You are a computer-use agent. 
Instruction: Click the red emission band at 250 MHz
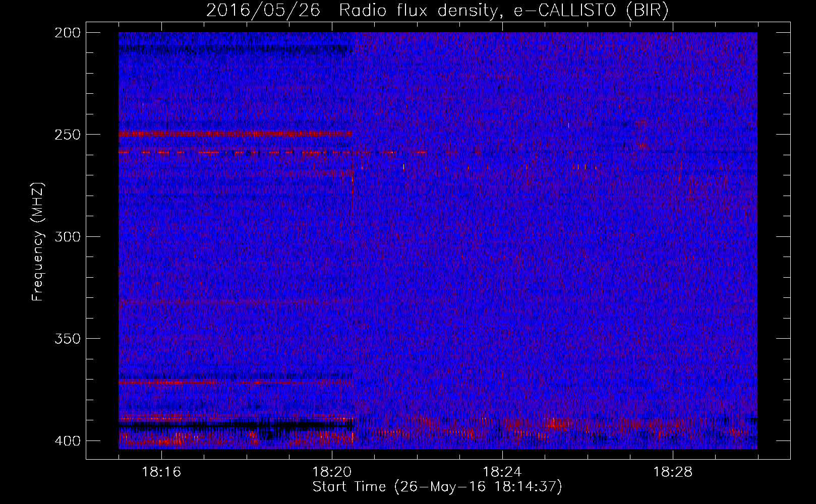coord(235,134)
